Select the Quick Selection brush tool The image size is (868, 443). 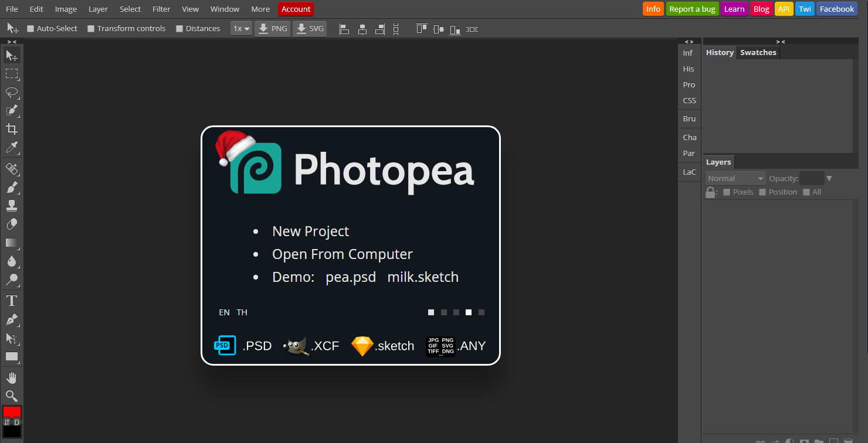tap(12, 110)
